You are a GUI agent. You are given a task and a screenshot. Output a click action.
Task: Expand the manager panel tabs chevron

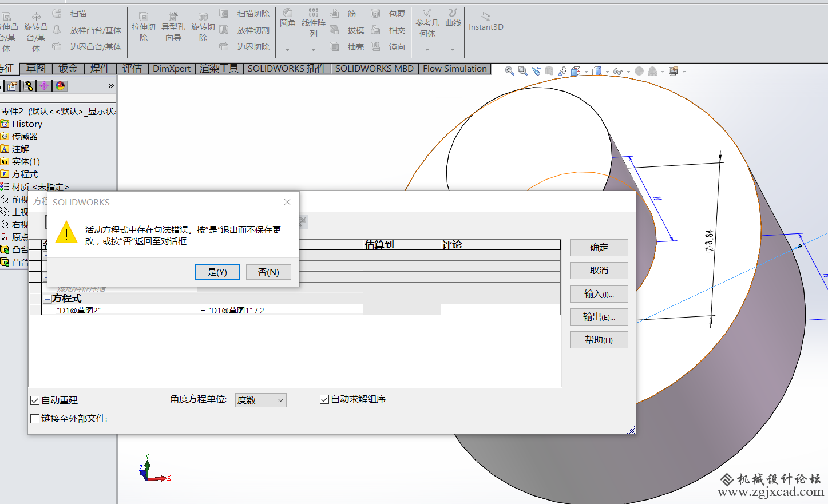(111, 86)
